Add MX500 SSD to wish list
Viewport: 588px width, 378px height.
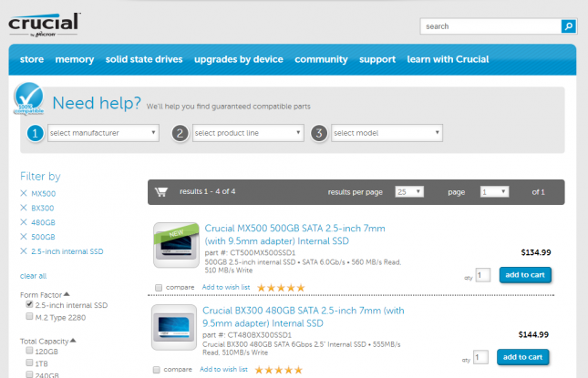click(226, 287)
